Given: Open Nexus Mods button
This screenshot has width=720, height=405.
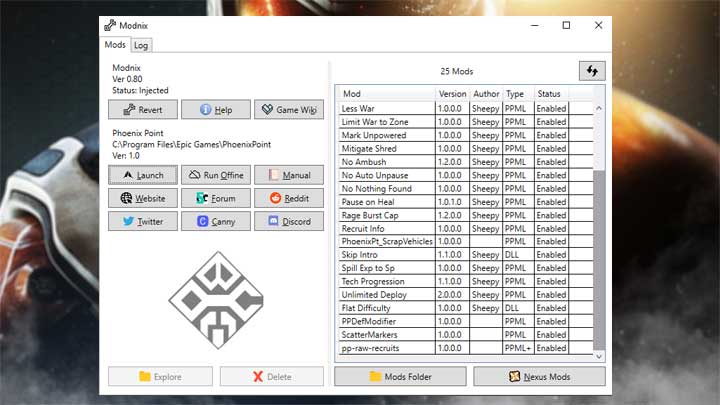Looking at the screenshot, I should pos(539,377).
